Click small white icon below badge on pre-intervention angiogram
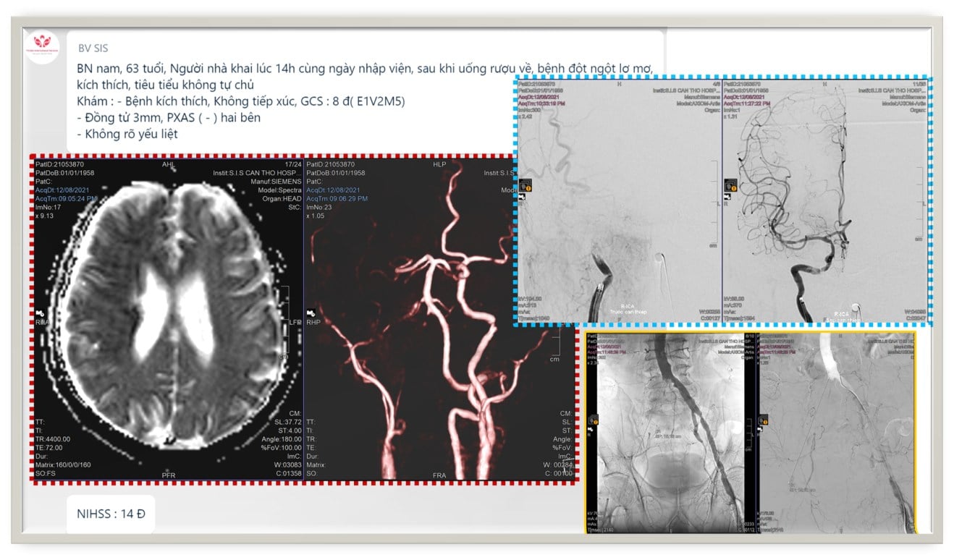 [523, 195]
